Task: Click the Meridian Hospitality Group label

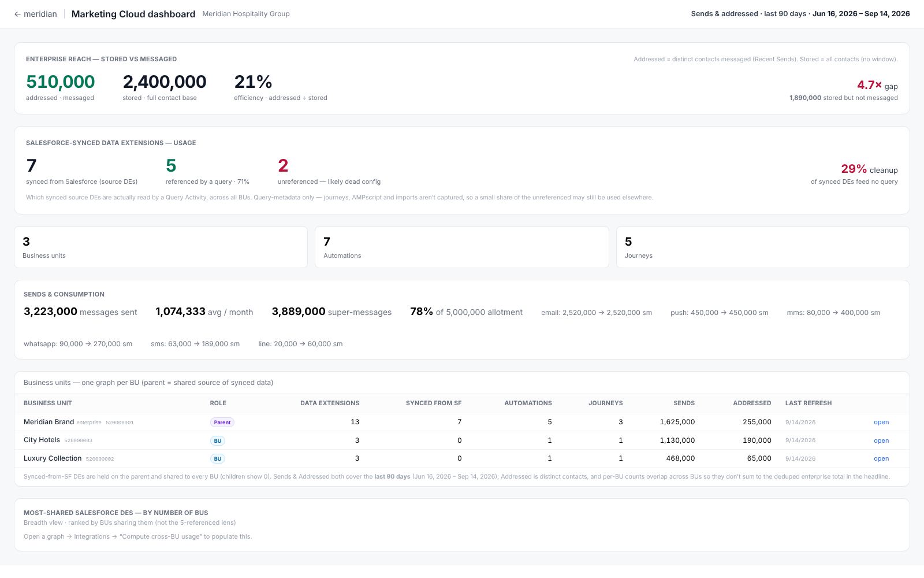Action: (x=246, y=14)
